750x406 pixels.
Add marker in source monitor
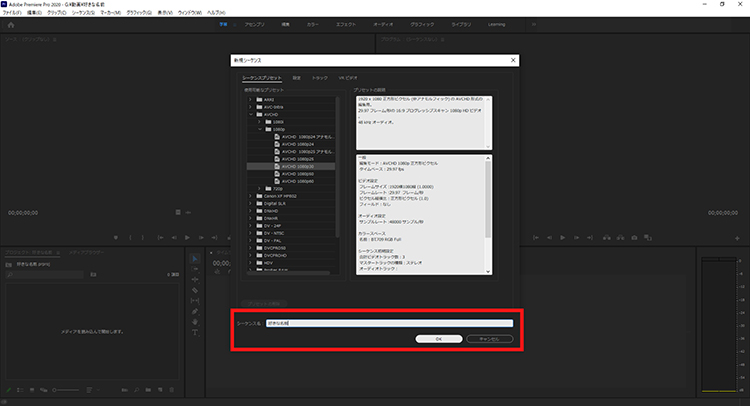[x=116, y=238]
